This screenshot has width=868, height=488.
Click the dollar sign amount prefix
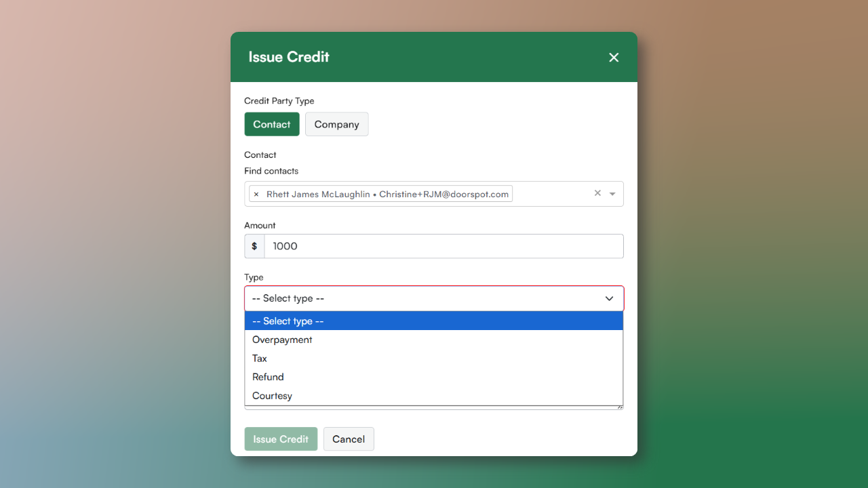pyautogui.click(x=254, y=246)
